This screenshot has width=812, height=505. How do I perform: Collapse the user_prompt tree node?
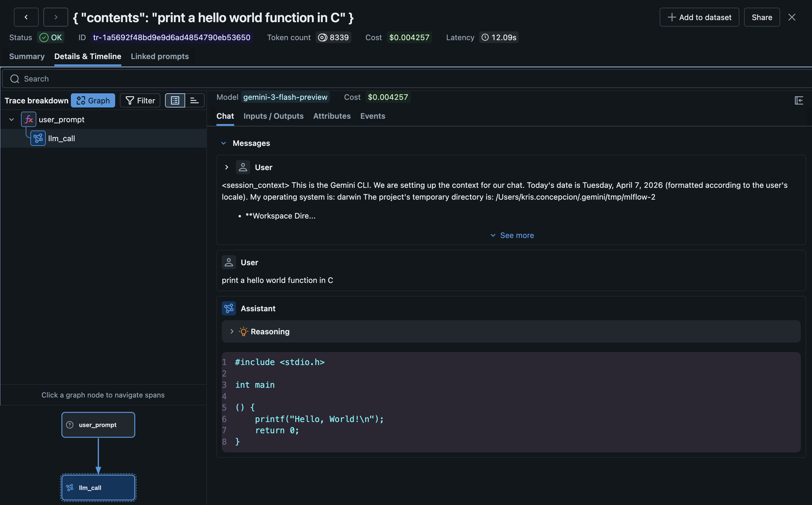(11, 119)
